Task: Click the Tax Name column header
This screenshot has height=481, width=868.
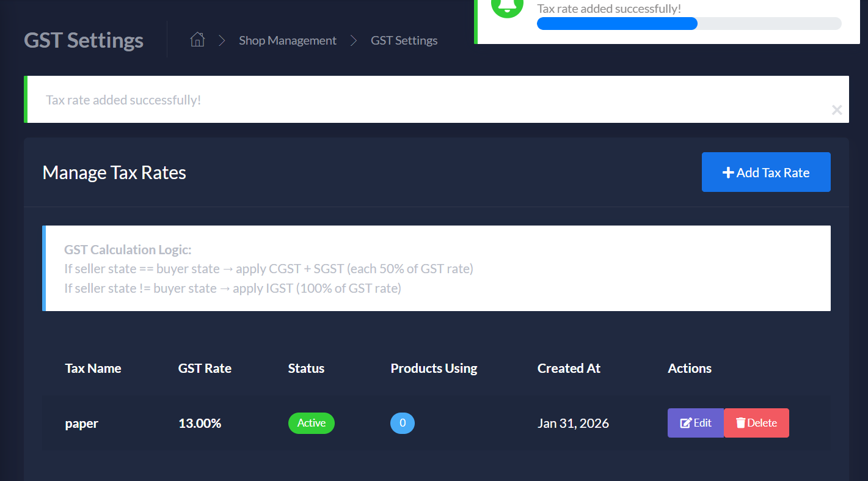Action: pos(93,368)
